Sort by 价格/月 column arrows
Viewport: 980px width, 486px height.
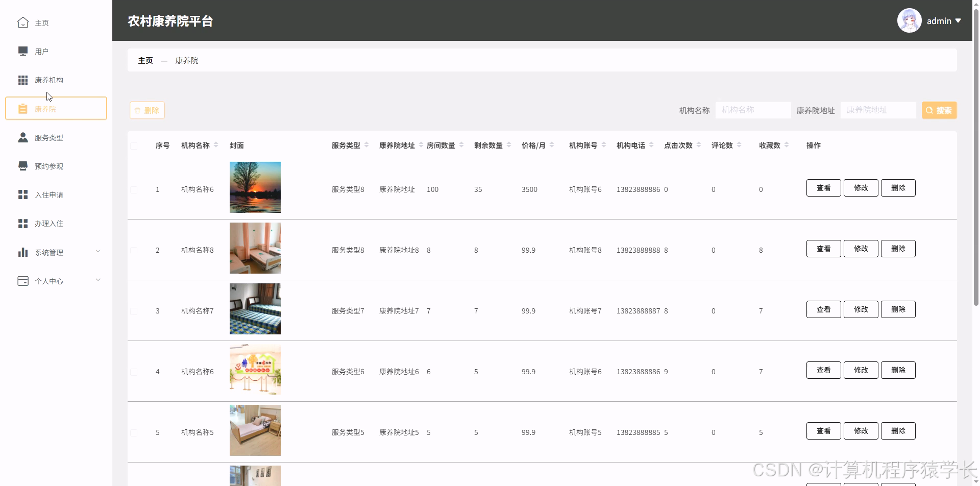(552, 145)
